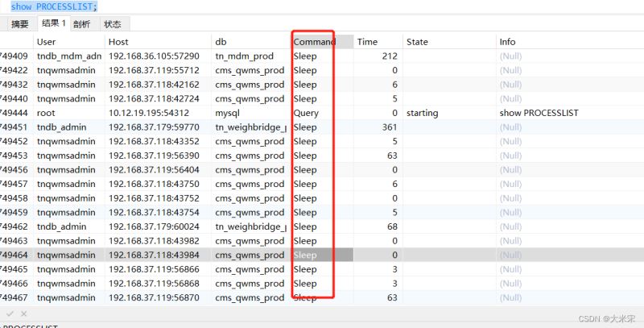Click tndb_admin user in row 49451

point(62,127)
